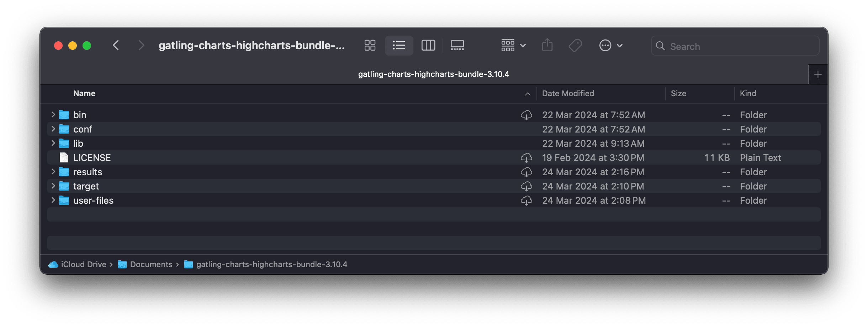Select the row named bin

[434, 115]
